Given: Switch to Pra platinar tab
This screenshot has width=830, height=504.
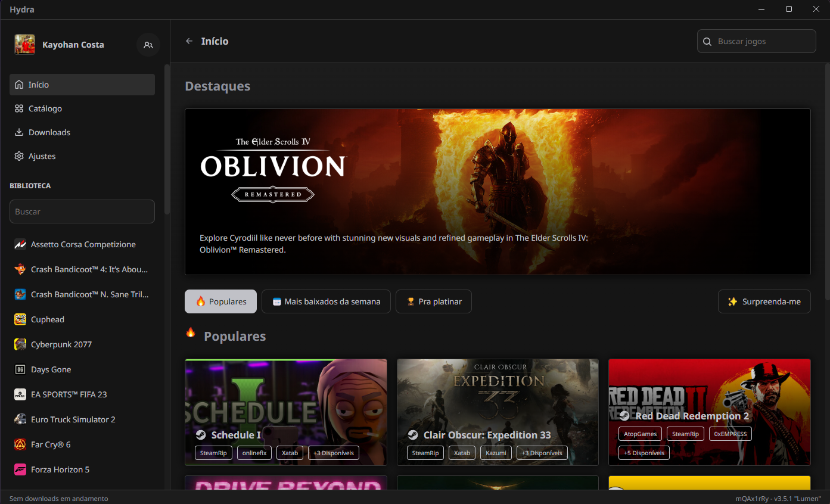Looking at the screenshot, I should coord(434,301).
